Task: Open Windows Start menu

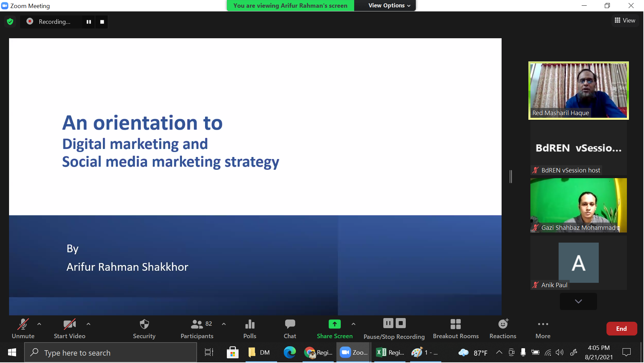Action: coord(12,353)
